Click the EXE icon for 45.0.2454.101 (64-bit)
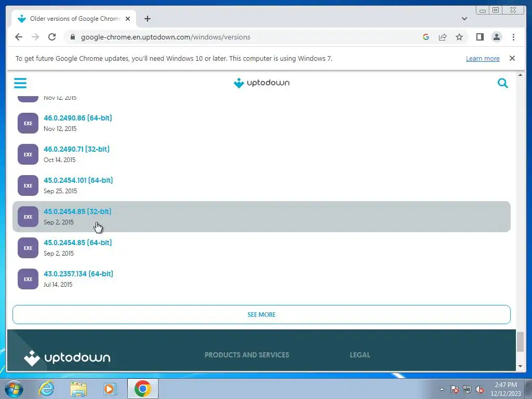 [x=28, y=185]
